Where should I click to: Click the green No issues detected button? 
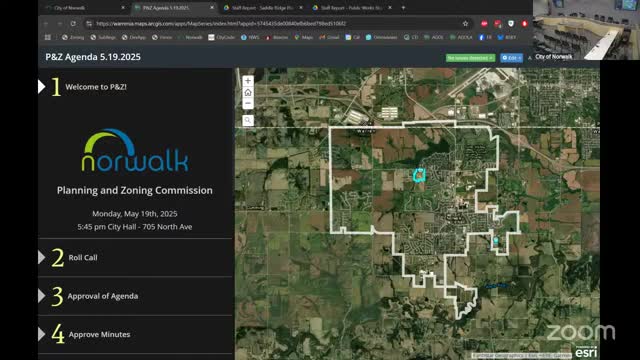[x=471, y=58]
